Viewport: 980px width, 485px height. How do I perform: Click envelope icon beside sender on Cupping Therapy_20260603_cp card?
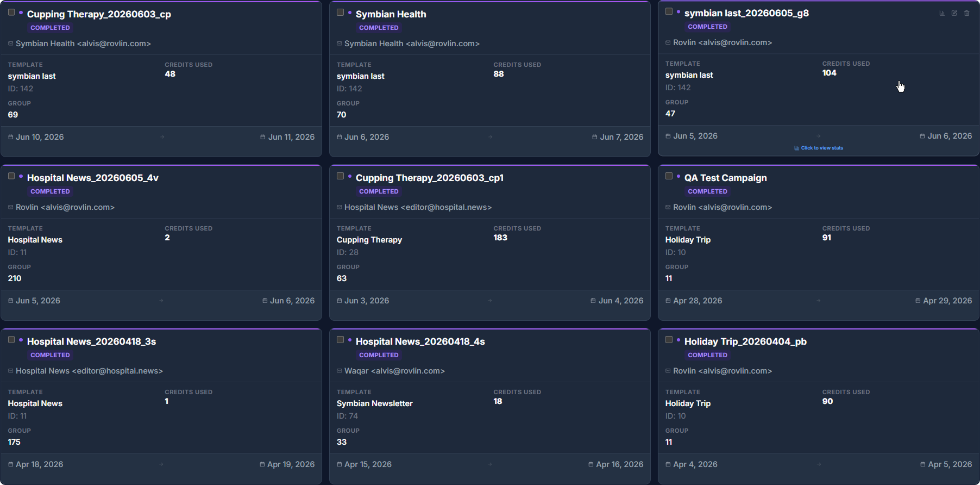11,43
